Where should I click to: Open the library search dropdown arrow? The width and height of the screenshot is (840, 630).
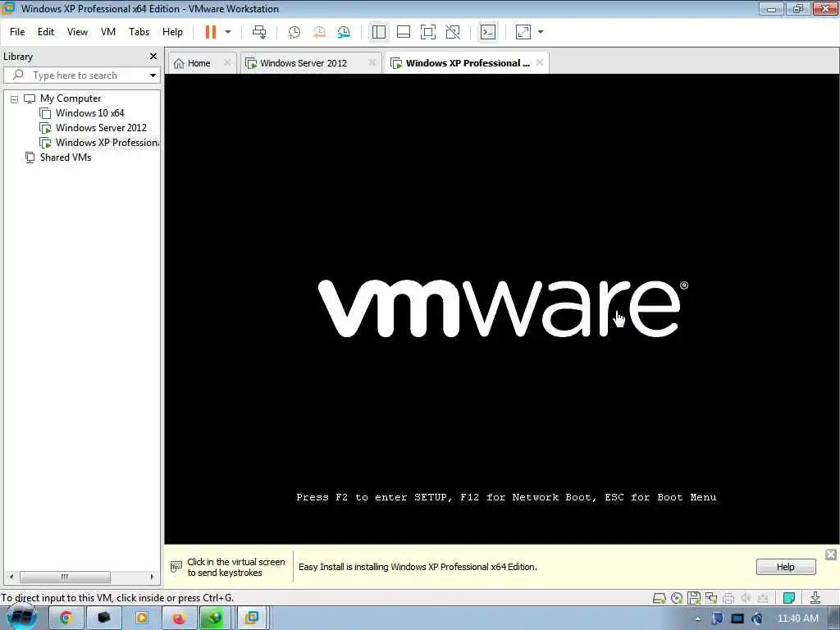pyautogui.click(x=153, y=75)
